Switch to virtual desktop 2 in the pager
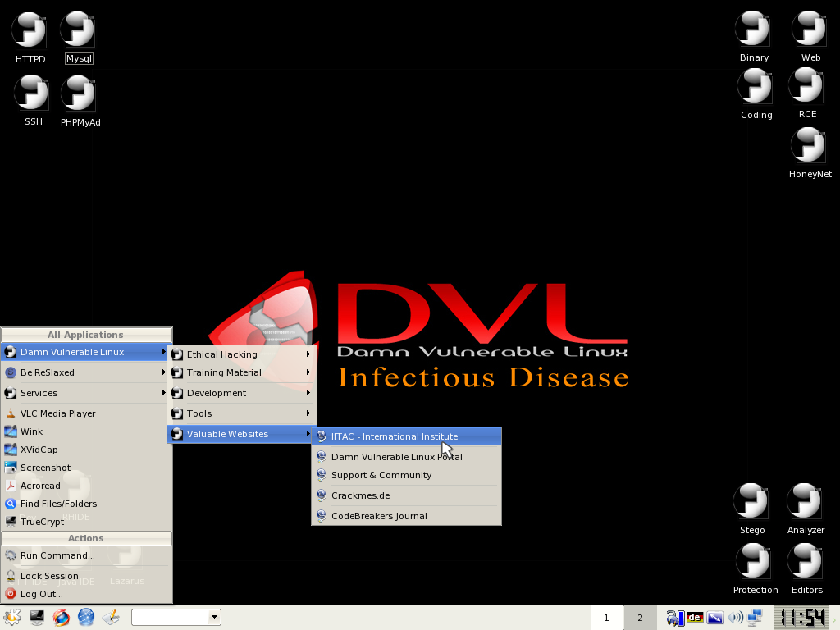Image resolution: width=840 pixels, height=630 pixels. pyautogui.click(x=639, y=617)
